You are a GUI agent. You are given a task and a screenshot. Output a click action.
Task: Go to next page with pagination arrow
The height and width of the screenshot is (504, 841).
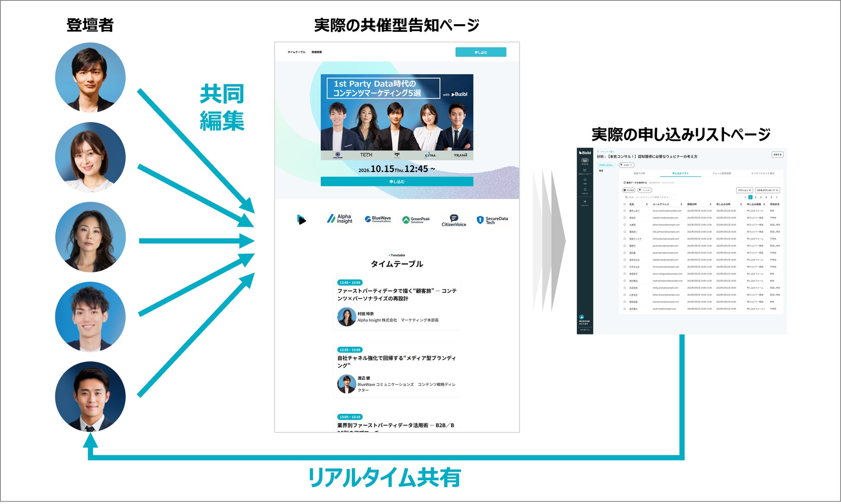pyautogui.click(x=777, y=197)
